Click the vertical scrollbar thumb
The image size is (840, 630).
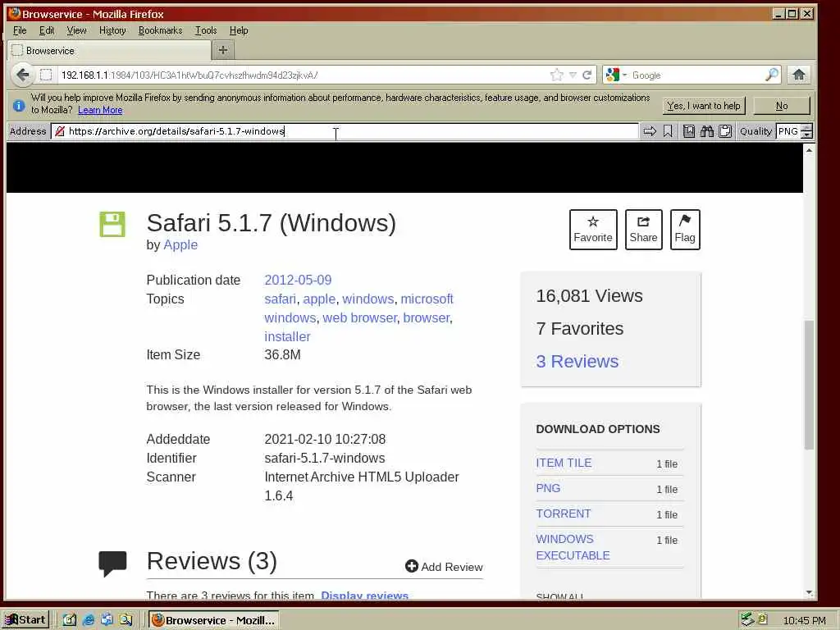point(809,385)
